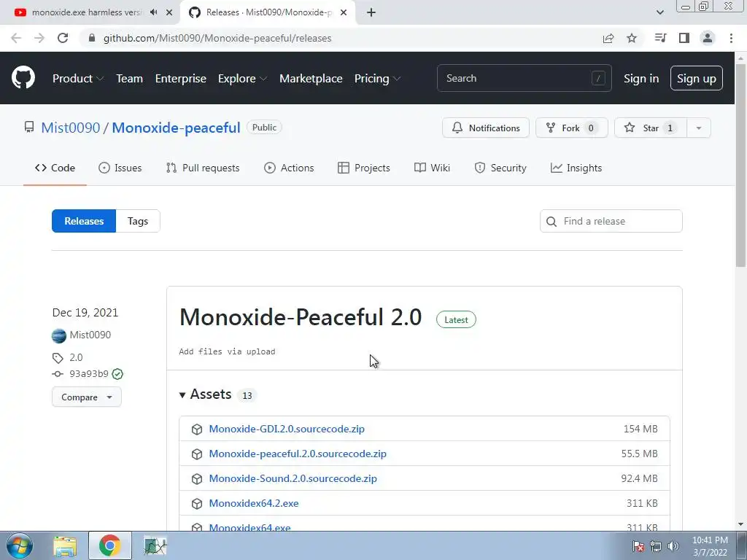Download Monoxide-peaceful.2.0.sourcecode.zip
The height and width of the screenshot is (560, 747).
coord(298,454)
